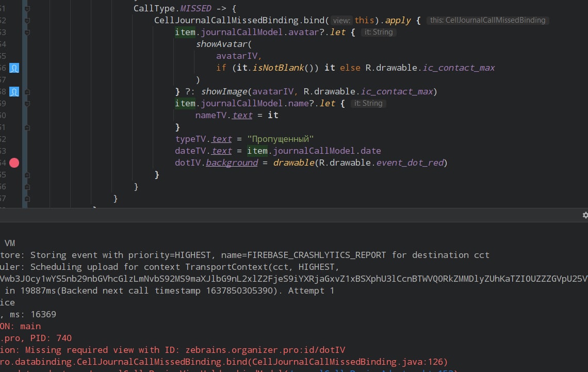Click 'priority=HIGHEST' in the log output
The image size is (588, 372).
(169, 255)
